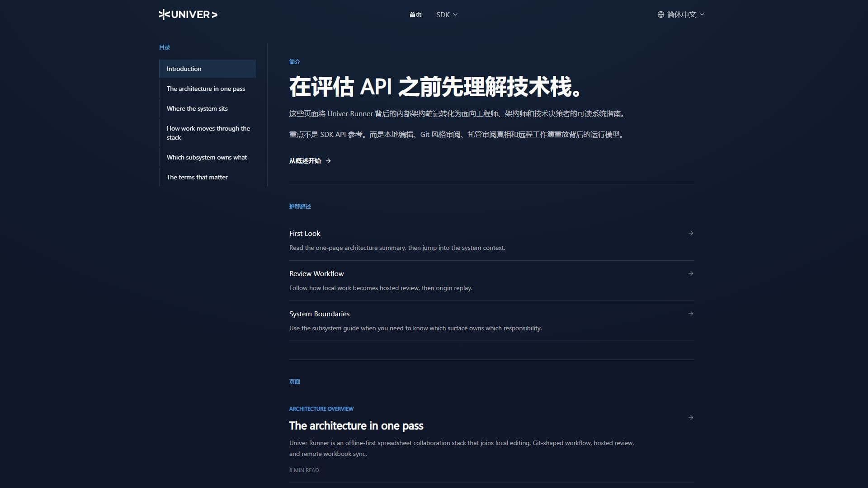Open the System Boundaries path
The height and width of the screenshot is (488, 868).
coord(491,321)
